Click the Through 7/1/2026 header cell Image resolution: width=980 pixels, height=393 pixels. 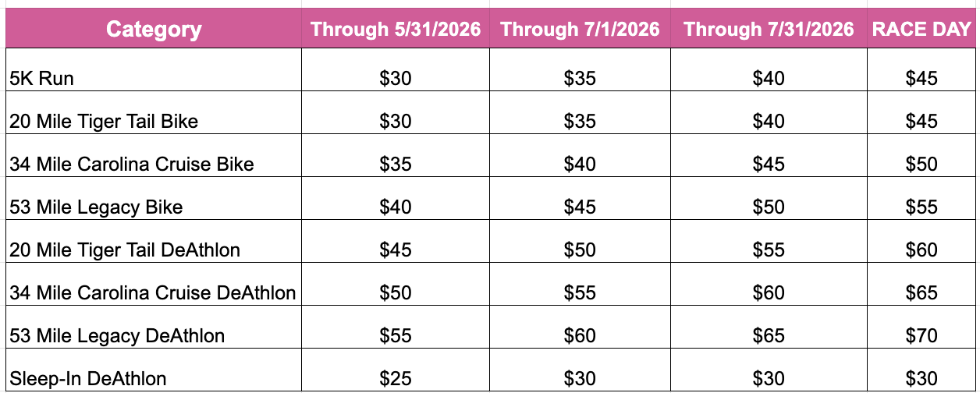point(580,30)
